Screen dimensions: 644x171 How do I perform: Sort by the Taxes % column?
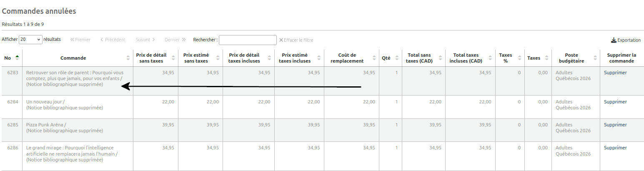tap(509, 58)
